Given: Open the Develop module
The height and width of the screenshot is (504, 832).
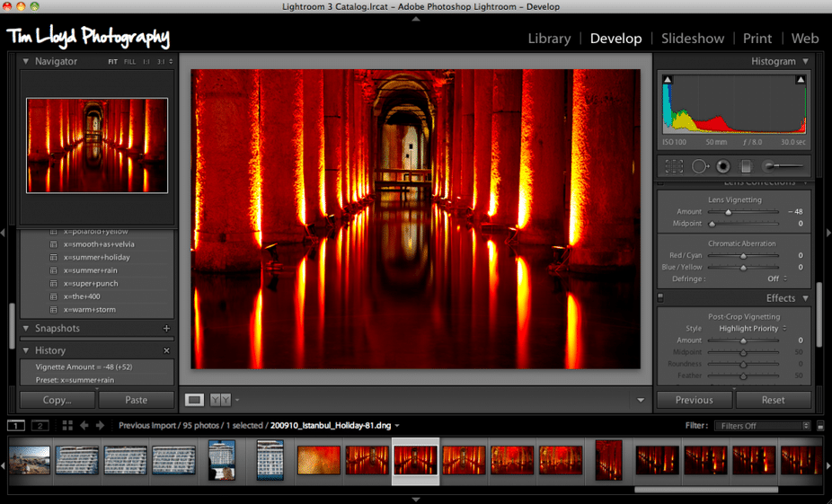Looking at the screenshot, I should pos(616,39).
